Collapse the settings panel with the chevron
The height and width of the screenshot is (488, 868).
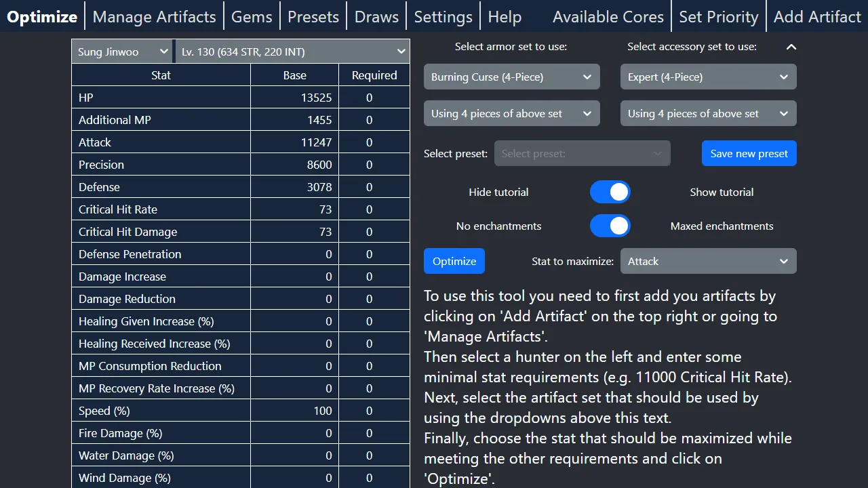tap(791, 47)
